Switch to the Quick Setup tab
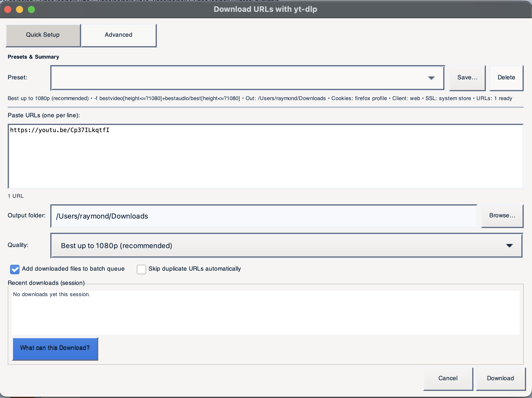 click(42, 35)
